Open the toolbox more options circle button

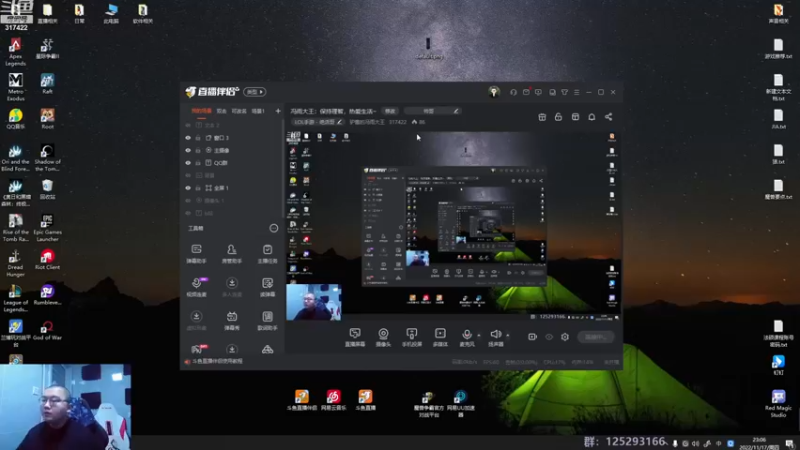click(274, 228)
